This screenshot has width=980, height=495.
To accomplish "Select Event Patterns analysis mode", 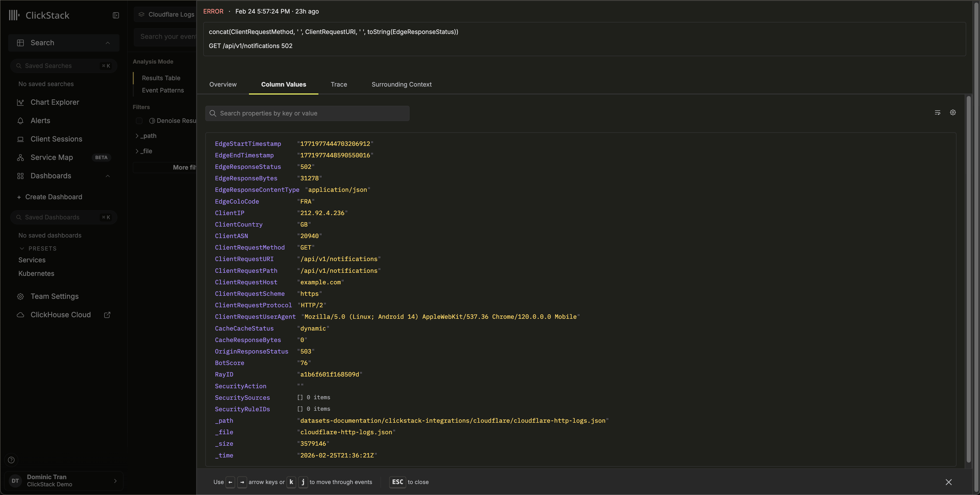I will tap(163, 91).
